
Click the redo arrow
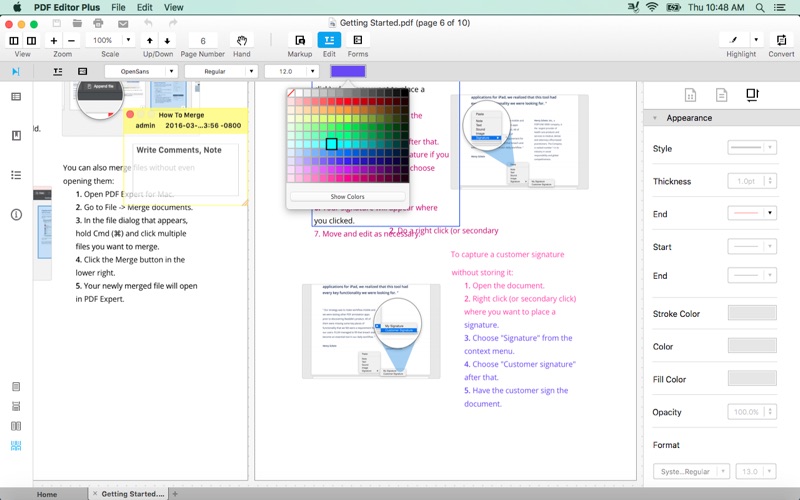173,23
